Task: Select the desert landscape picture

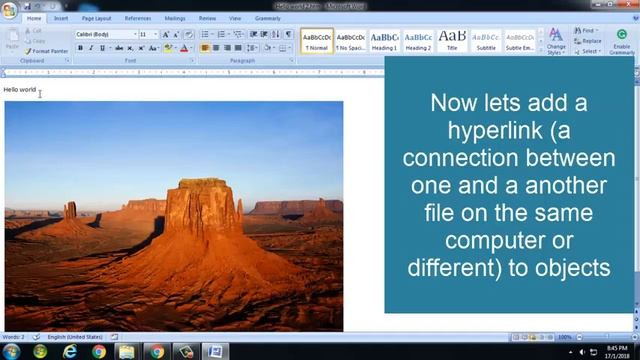Action: coord(174,216)
